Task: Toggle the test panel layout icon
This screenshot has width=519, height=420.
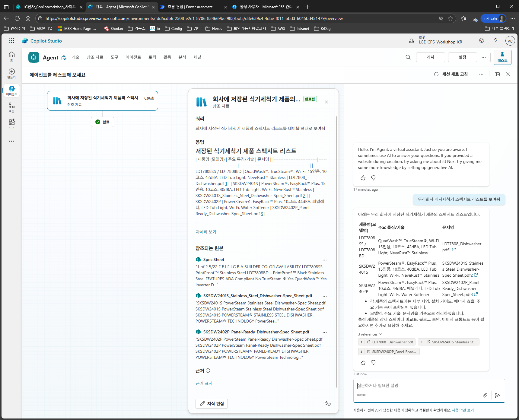Action: [497, 74]
